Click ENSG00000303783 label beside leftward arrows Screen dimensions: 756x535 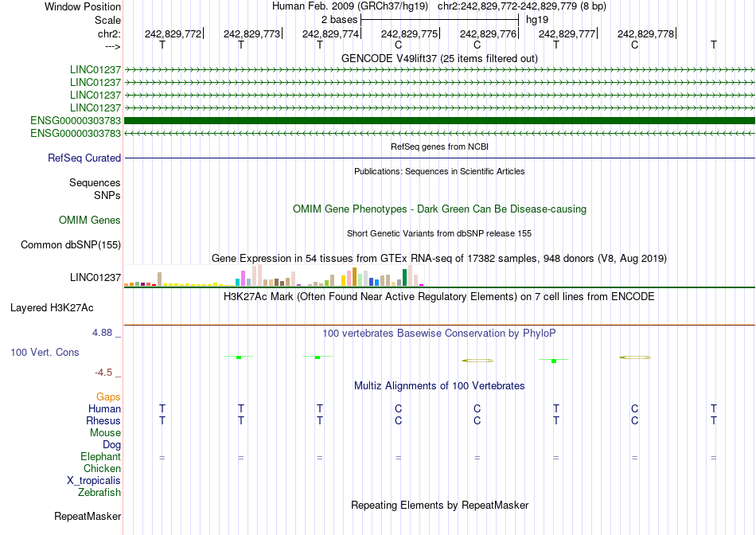(76, 133)
